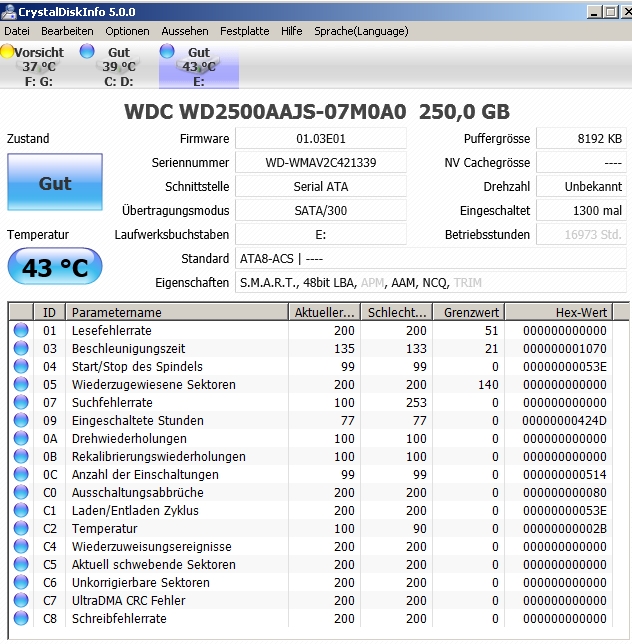
Task: Open the Bearbeiten menu
Action: coord(67,31)
